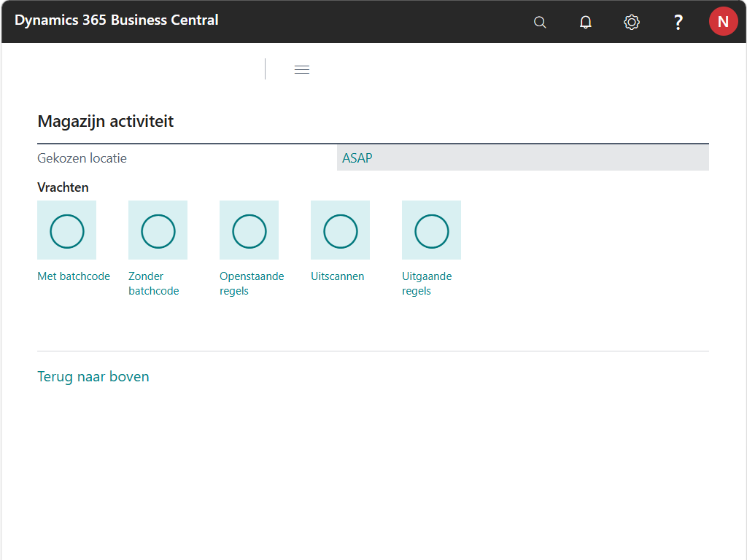Open the user account avatar N

pos(723,22)
